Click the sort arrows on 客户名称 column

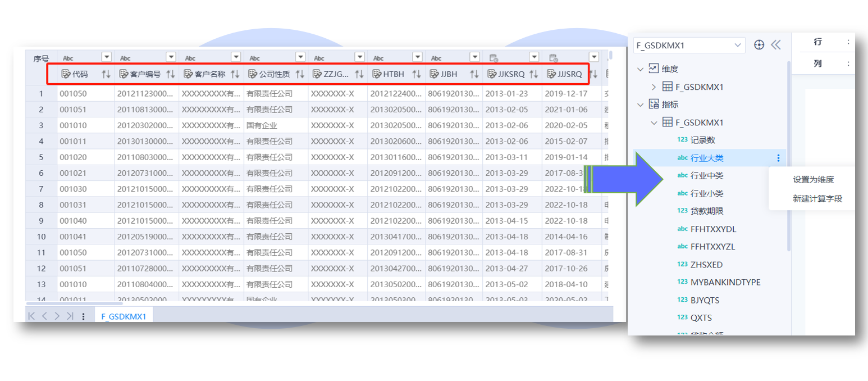235,74
